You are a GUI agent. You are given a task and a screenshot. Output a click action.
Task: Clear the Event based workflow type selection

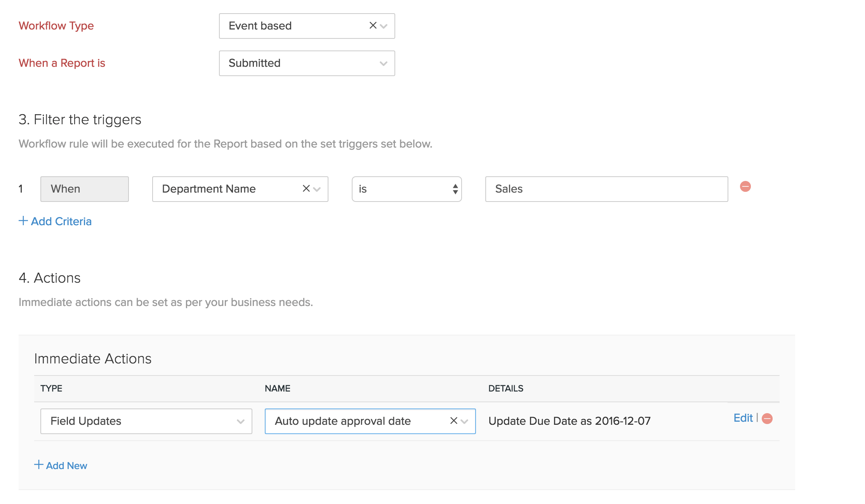(x=373, y=26)
